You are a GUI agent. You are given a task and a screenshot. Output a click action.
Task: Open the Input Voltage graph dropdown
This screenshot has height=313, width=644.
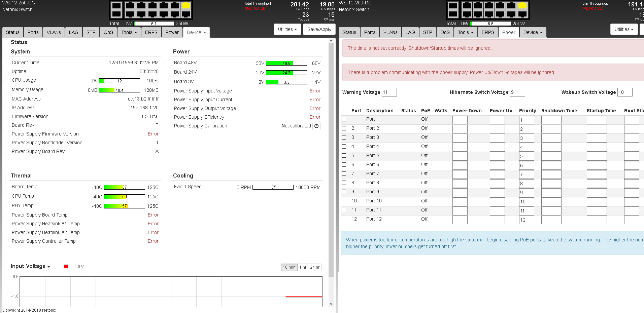30,266
